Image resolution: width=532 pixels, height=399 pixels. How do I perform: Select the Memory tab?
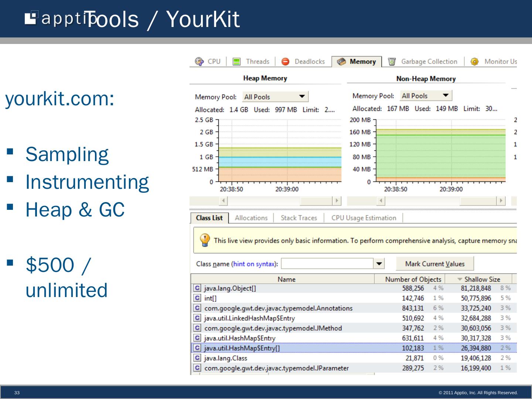[357, 62]
